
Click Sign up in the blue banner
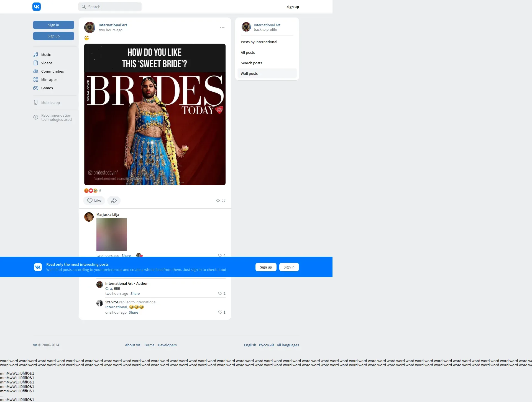tap(266, 267)
